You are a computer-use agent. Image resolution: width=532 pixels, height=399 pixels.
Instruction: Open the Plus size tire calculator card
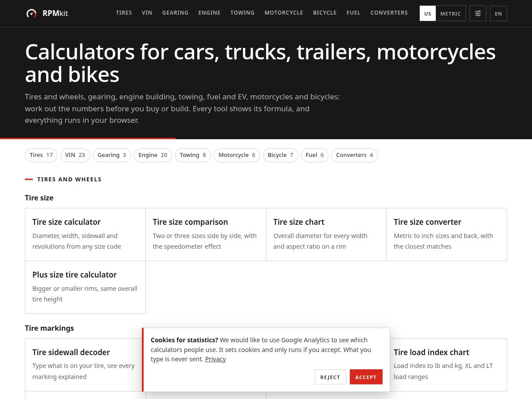(85, 287)
